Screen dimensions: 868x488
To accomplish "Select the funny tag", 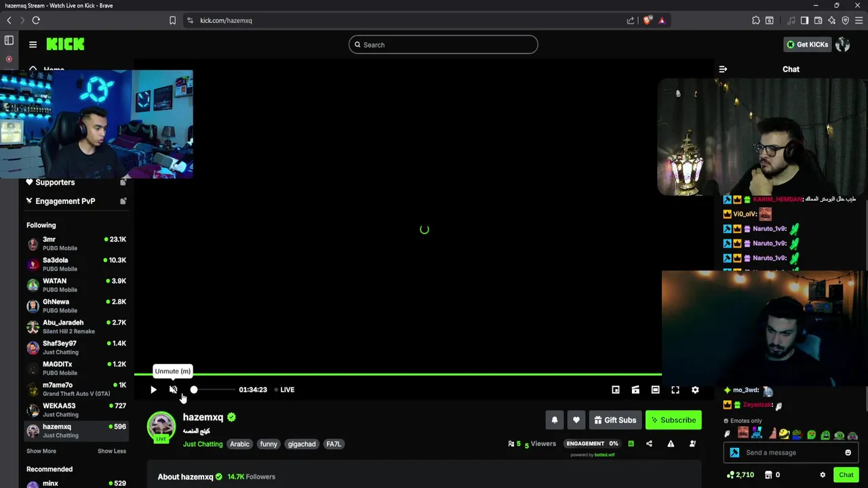I will pyautogui.click(x=269, y=444).
